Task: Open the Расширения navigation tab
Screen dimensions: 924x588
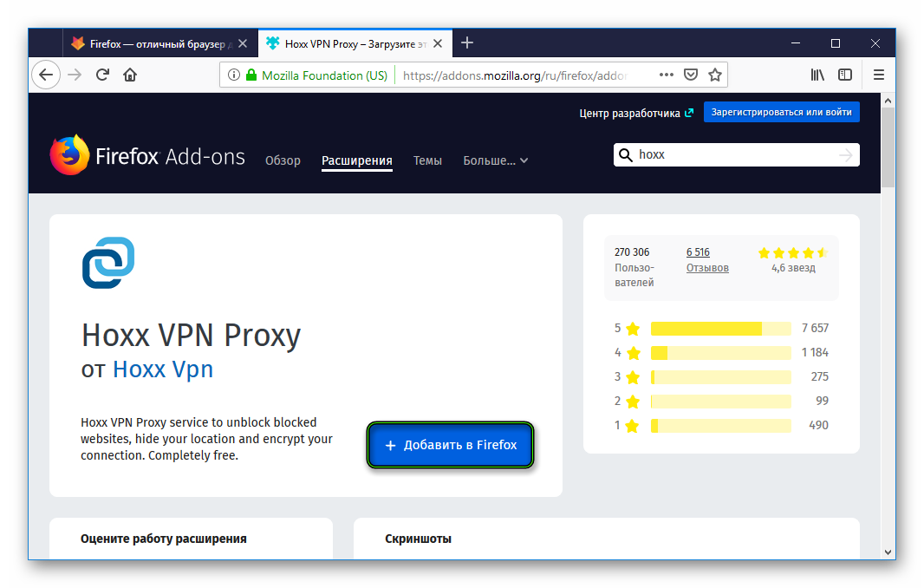Action: pos(356,160)
